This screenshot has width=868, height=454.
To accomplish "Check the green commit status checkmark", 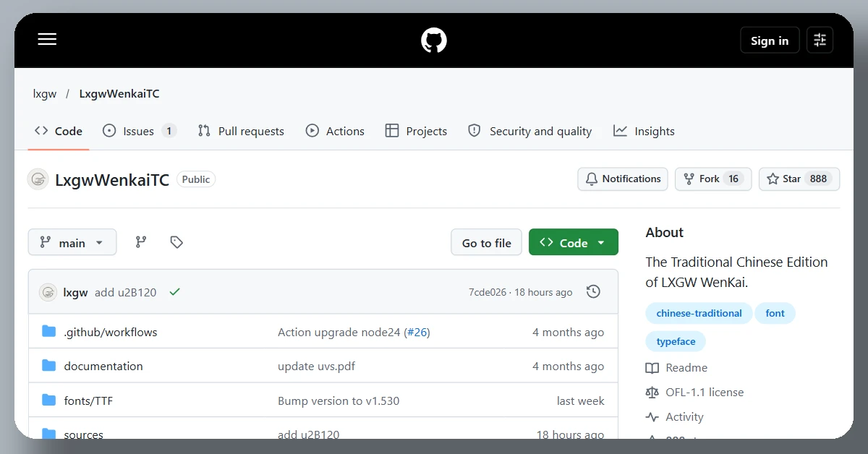I will click(x=174, y=292).
